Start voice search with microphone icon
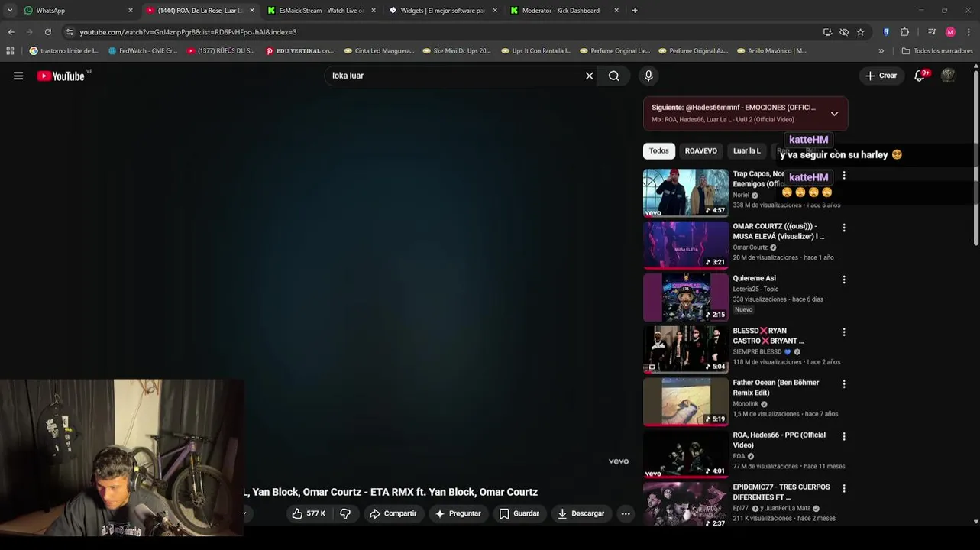The width and height of the screenshot is (980, 550). coord(648,76)
